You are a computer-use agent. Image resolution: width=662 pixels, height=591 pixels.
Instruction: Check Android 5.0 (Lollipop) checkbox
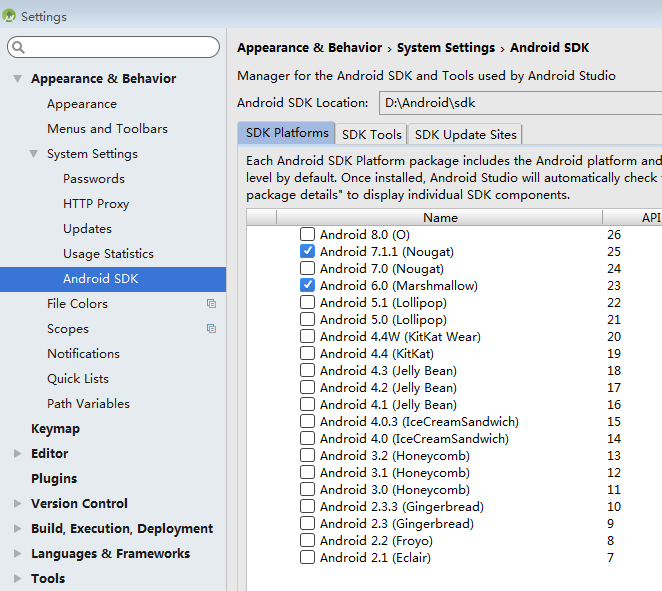[x=307, y=319]
